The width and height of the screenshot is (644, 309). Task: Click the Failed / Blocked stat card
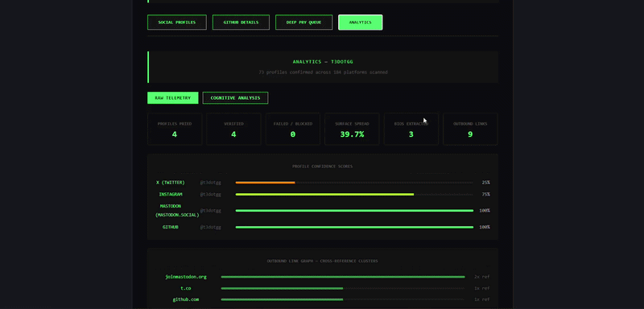coord(292,129)
